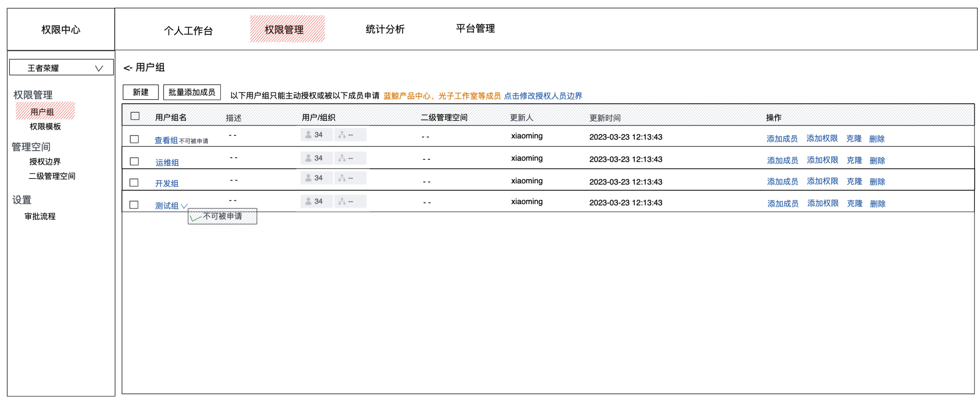Check the checkbox for the 运维组 row
Screen dimensions: 980x404
click(x=134, y=161)
